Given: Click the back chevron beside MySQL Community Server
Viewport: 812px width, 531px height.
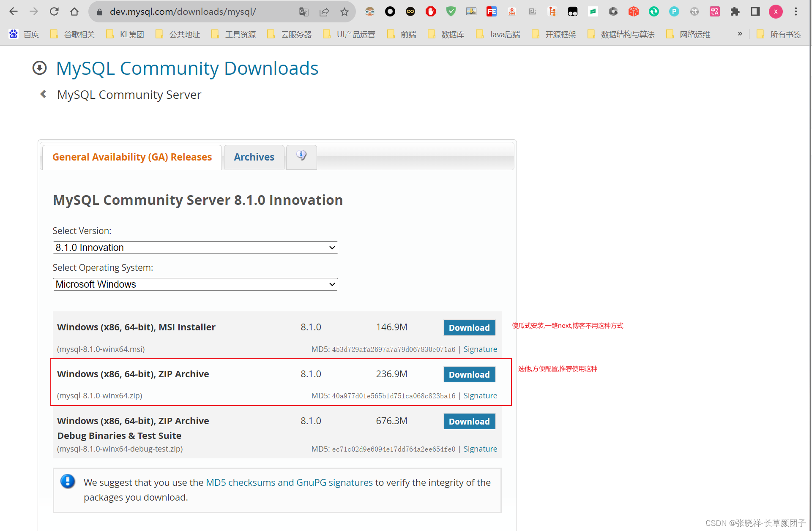Looking at the screenshot, I should [43, 94].
